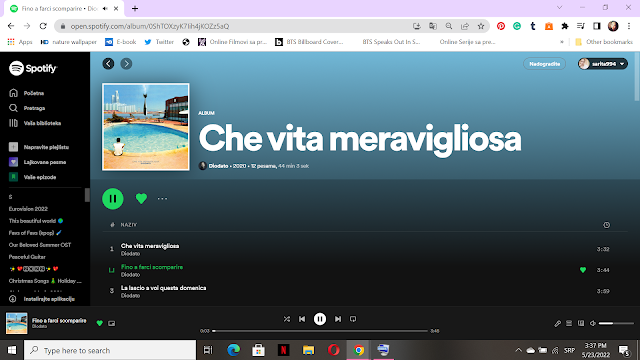The height and width of the screenshot is (360, 640).
Task: Open a new browser tab
Action: click(135, 8)
